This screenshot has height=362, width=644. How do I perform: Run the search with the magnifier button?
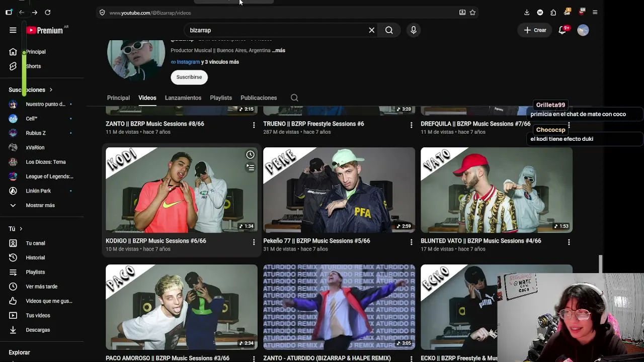point(389,30)
